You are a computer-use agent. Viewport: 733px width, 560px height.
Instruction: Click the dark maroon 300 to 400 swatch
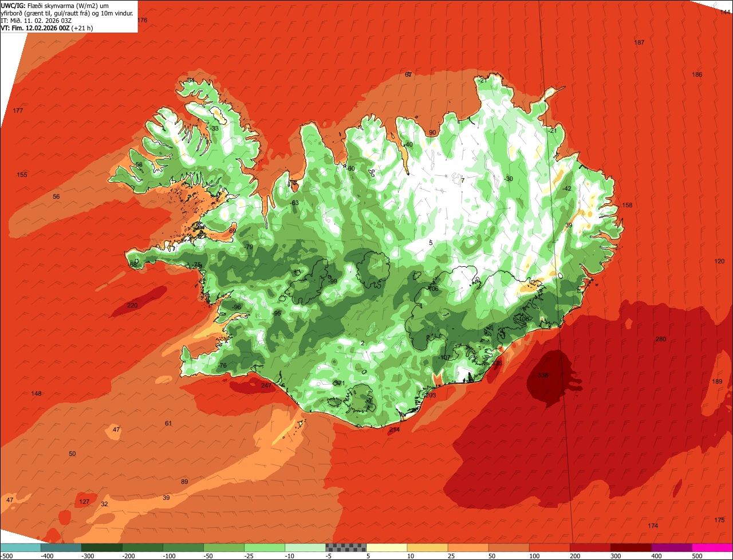(x=631, y=547)
